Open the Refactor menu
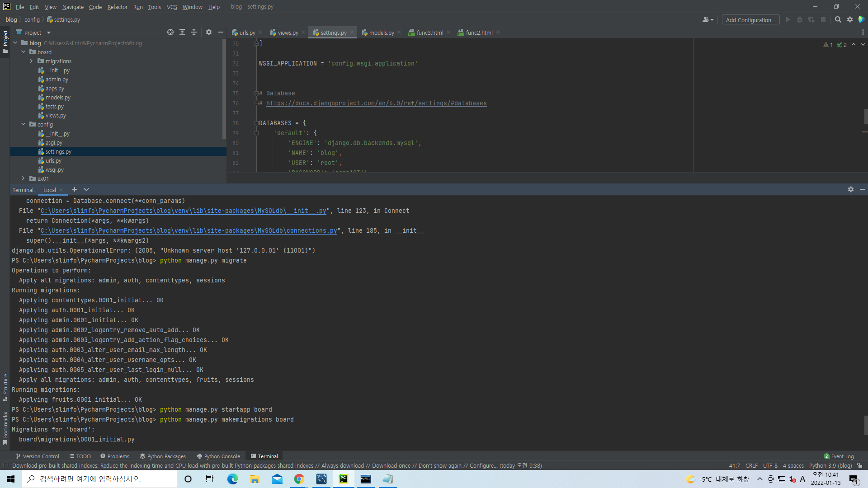868x488 pixels. 117,7
